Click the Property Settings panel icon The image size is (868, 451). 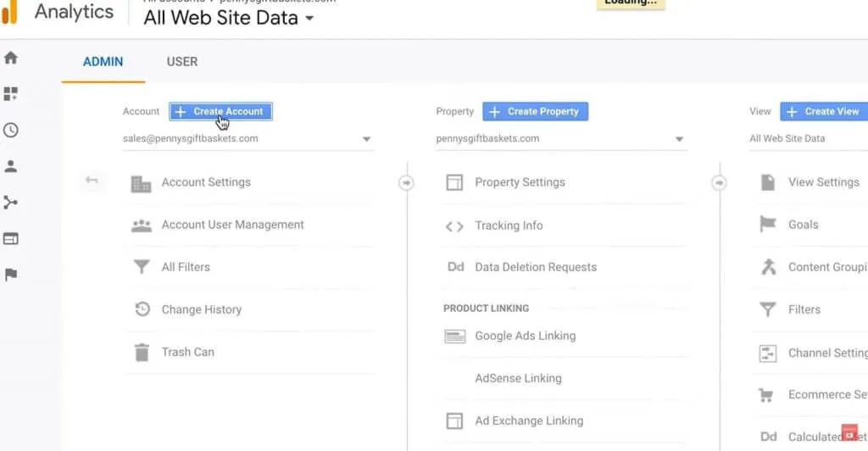(454, 182)
